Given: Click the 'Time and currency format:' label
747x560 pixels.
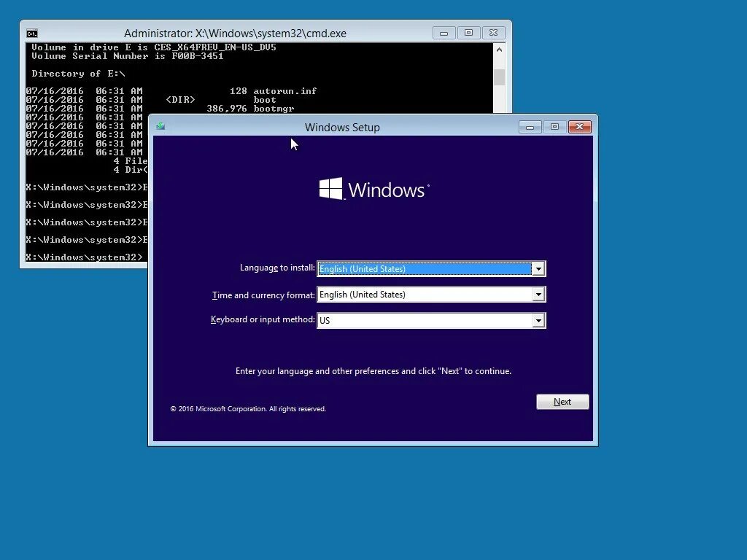Looking at the screenshot, I should tap(263, 295).
